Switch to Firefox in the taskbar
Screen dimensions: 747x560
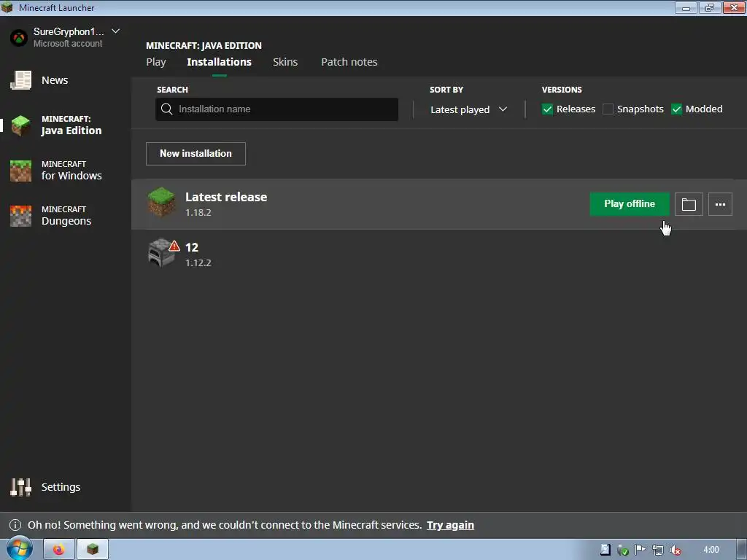point(59,550)
